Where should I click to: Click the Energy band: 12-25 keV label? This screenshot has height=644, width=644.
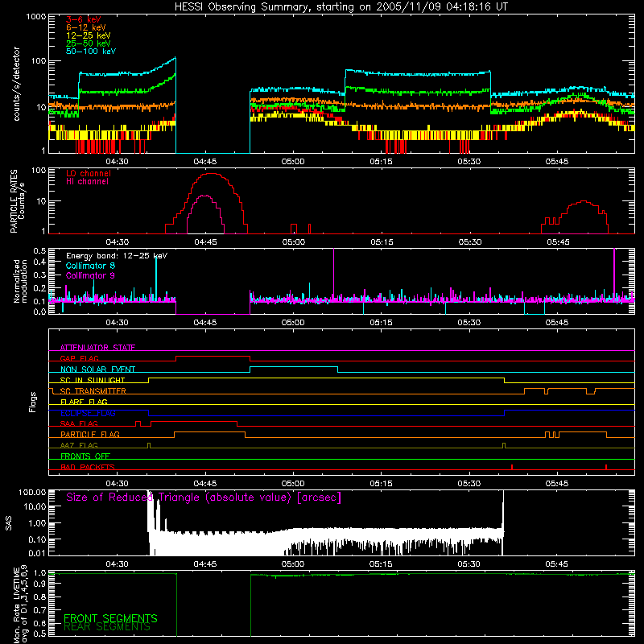pyautogui.click(x=117, y=256)
